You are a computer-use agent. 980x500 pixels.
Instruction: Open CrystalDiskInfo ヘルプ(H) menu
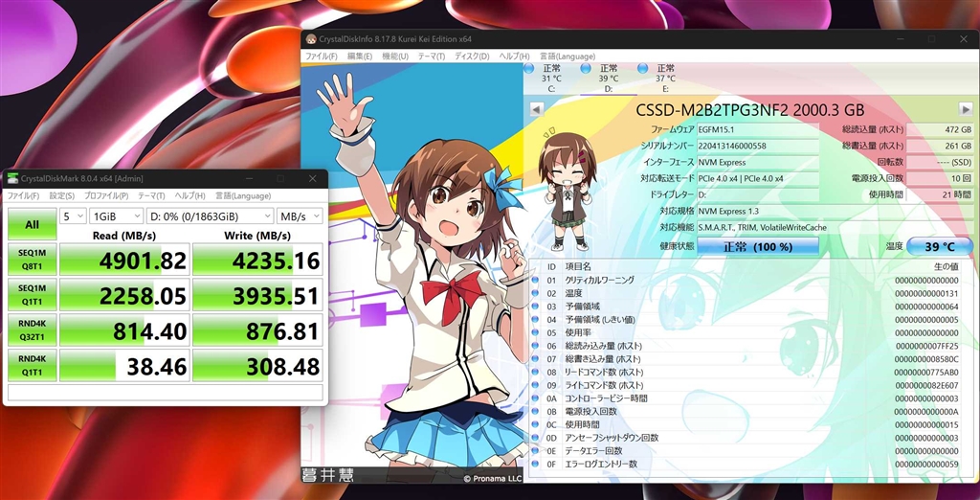click(514, 57)
